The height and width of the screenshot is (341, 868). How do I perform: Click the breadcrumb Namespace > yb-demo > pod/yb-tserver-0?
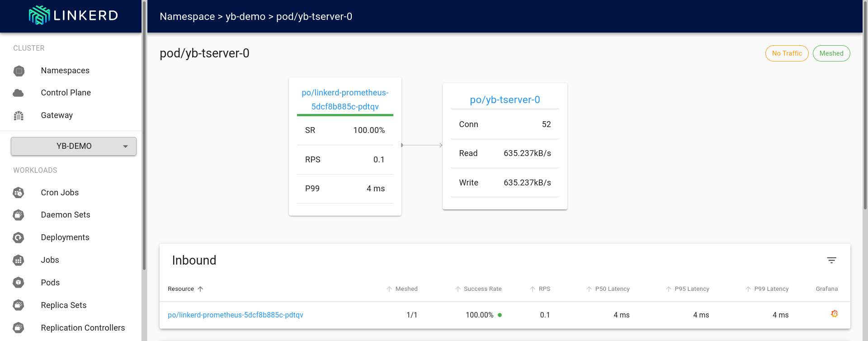pyautogui.click(x=256, y=17)
